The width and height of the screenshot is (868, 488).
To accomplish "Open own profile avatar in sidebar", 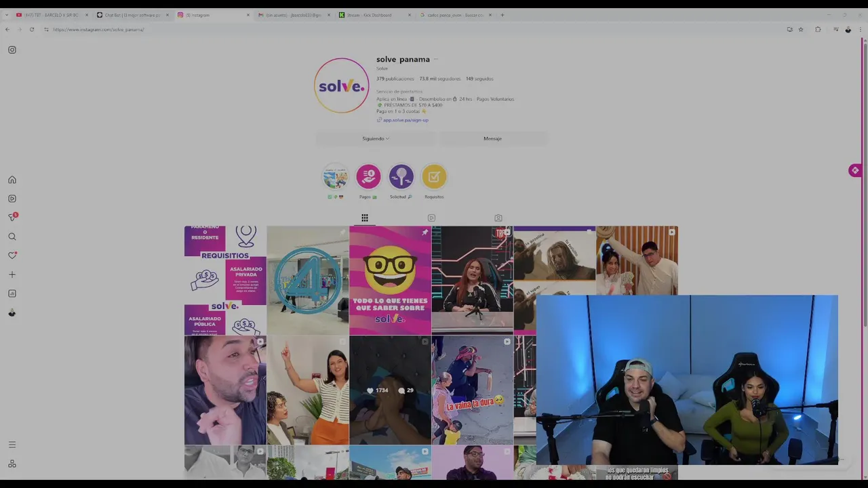I will click(12, 312).
